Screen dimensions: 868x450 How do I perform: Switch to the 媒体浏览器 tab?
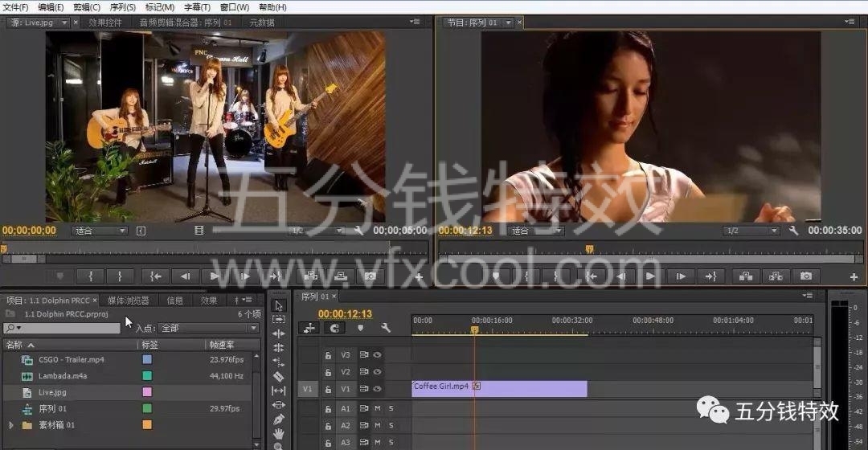click(128, 301)
